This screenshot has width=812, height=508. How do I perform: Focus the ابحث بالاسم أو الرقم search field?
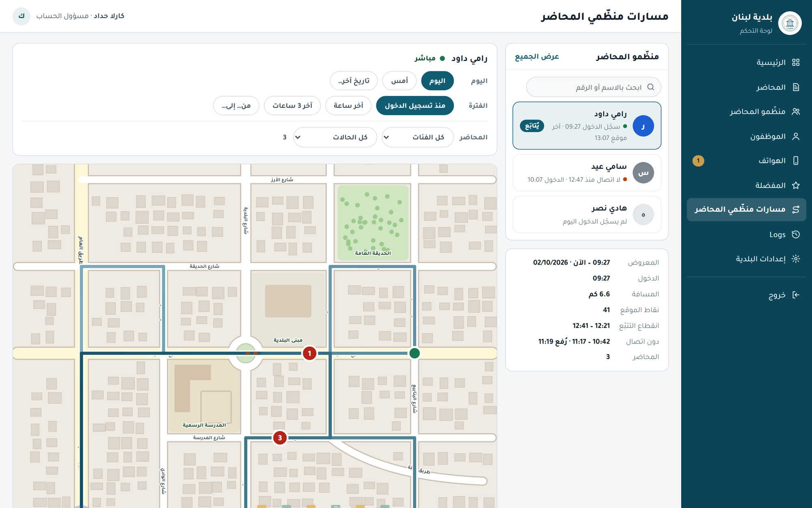pyautogui.click(x=594, y=87)
